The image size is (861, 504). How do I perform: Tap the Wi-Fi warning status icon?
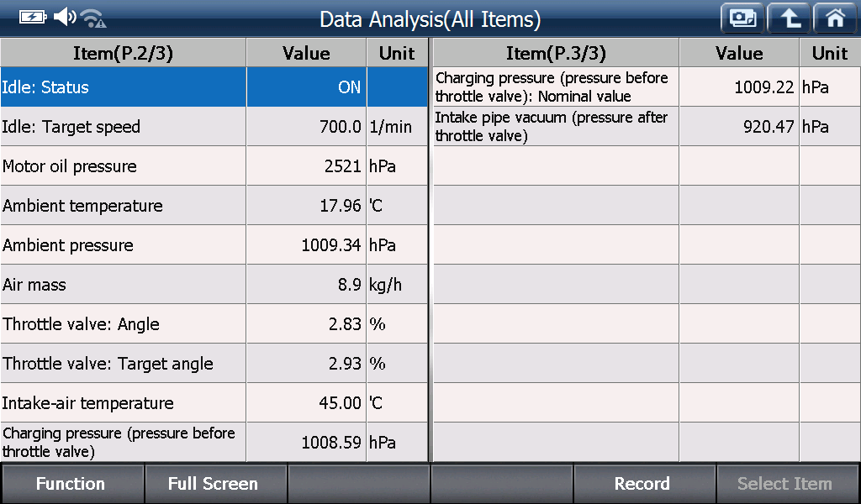(93, 18)
